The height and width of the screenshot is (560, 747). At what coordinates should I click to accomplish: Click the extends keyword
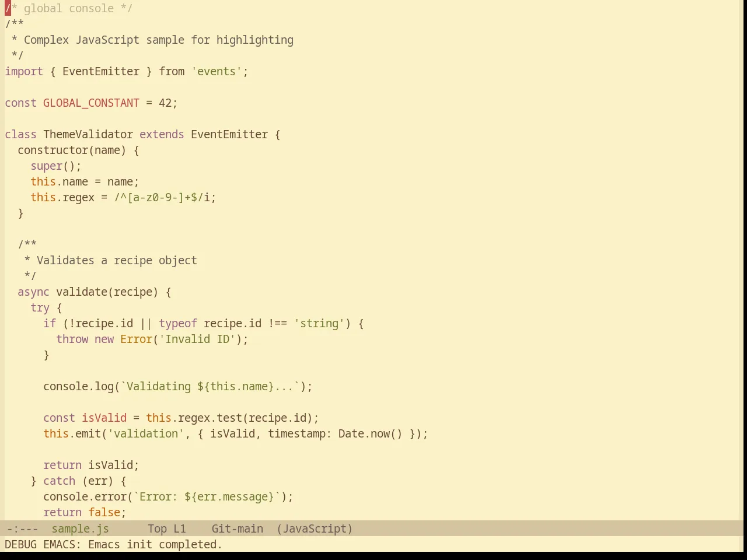point(162,134)
